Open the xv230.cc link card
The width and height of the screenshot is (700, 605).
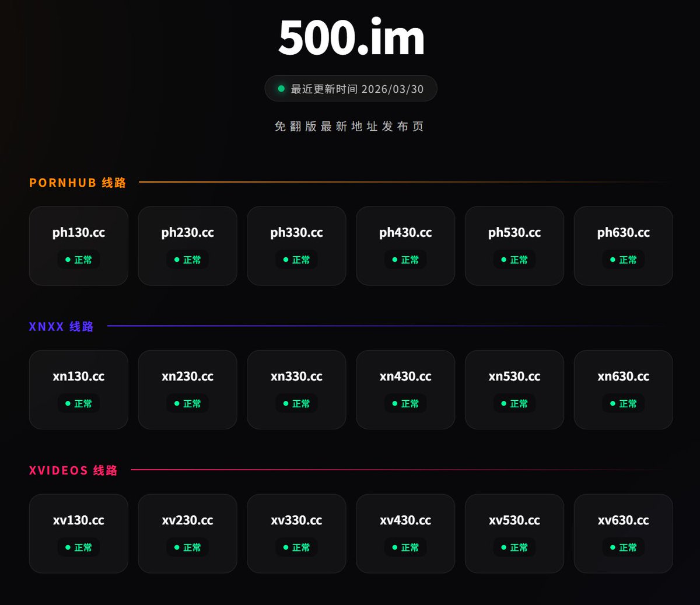click(x=188, y=534)
